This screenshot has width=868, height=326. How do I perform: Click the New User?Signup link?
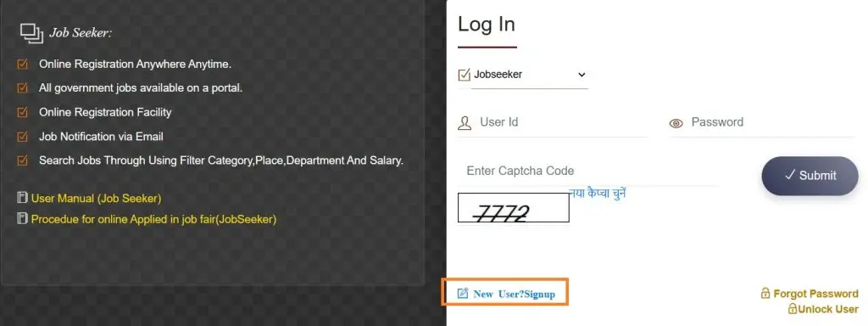point(514,294)
